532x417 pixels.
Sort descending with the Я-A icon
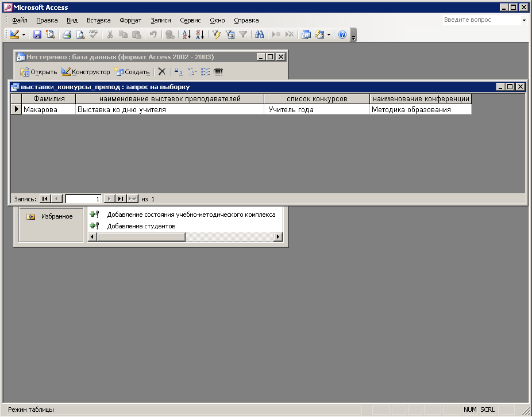click(x=200, y=35)
